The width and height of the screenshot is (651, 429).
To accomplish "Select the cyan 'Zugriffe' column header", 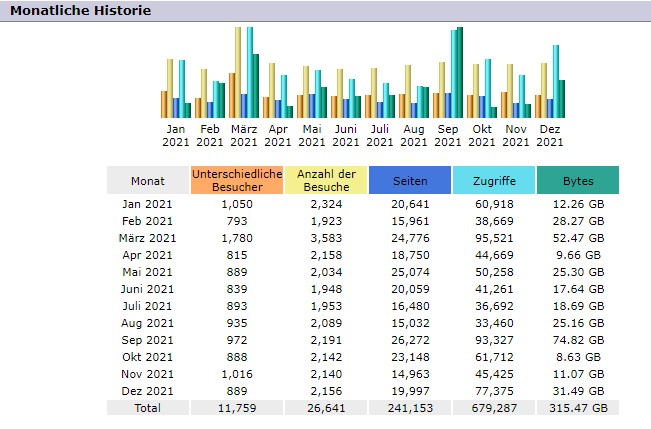I will 493,181.
